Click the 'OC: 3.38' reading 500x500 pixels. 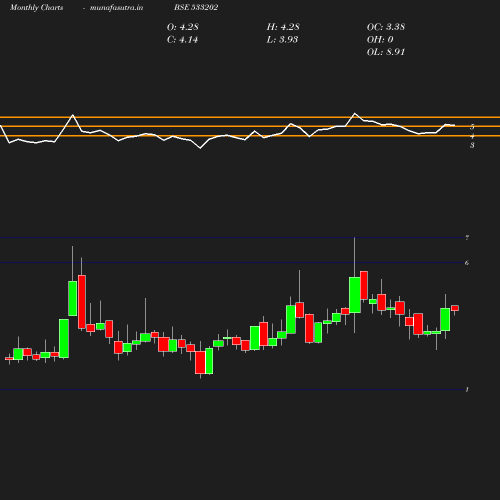click(386, 27)
